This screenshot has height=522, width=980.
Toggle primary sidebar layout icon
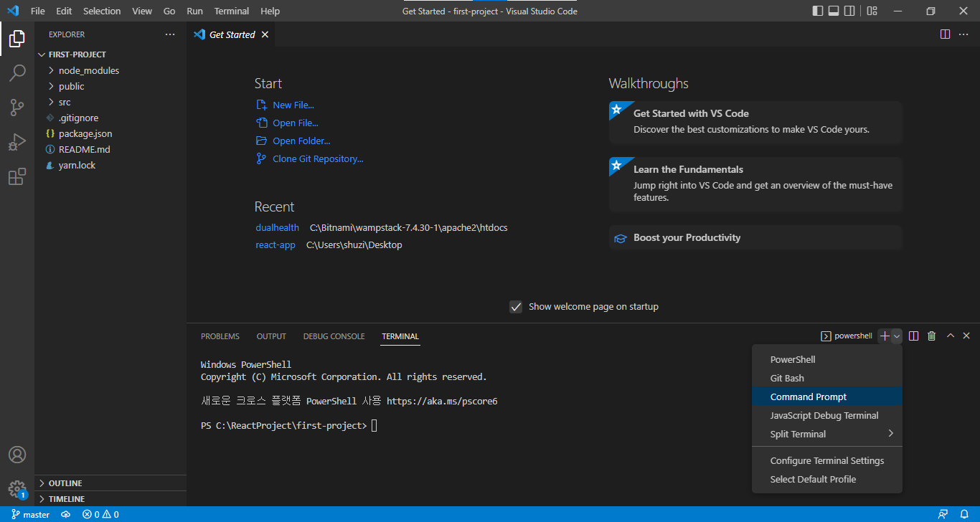(x=818, y=11)
